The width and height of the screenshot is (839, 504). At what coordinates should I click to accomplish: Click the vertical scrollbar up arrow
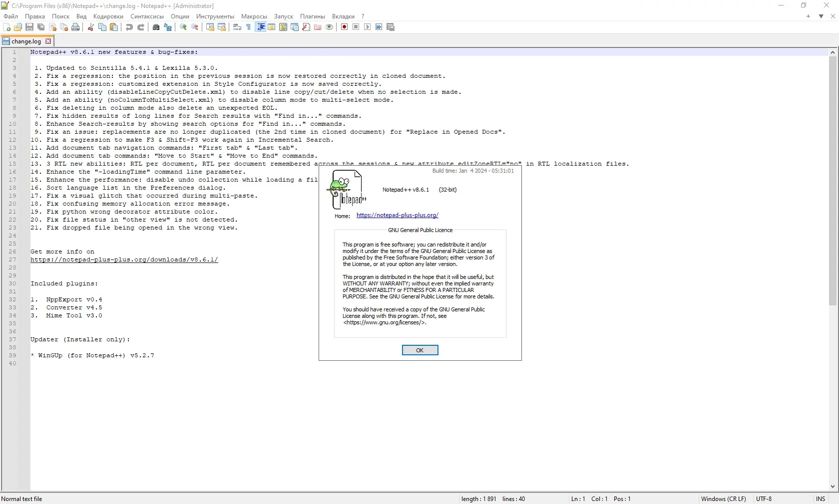833,52
